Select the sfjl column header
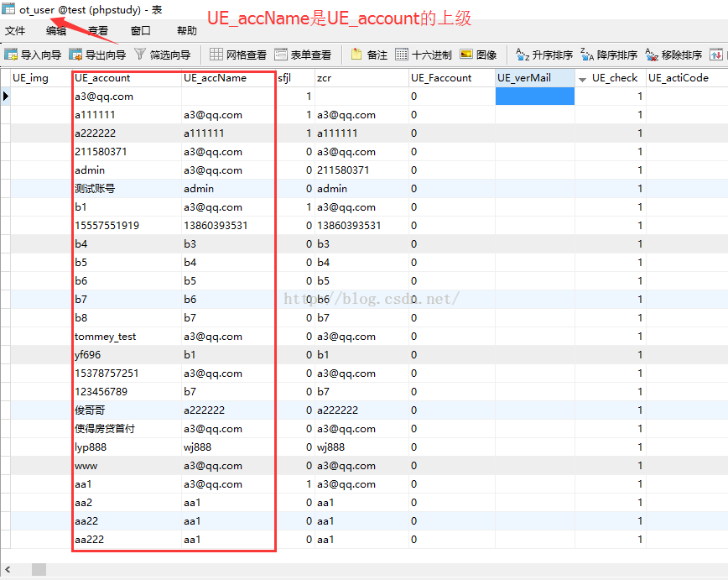 tap(296, 77)
